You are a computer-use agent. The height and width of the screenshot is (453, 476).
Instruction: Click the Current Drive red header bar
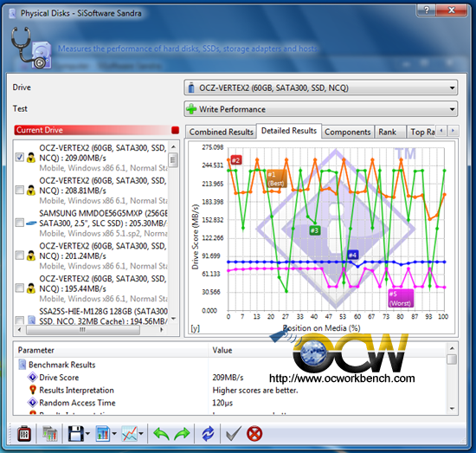[97, 130]
